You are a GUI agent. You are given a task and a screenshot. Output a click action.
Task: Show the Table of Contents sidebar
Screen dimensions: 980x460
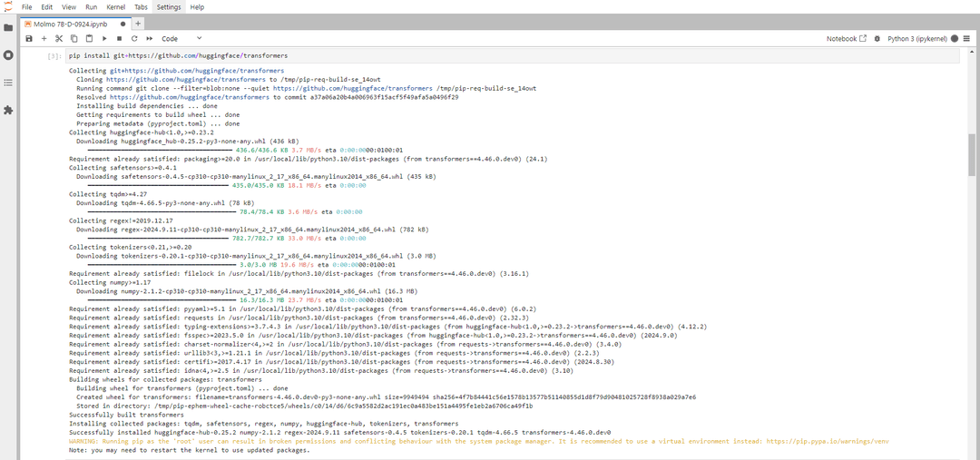[8, 83]
